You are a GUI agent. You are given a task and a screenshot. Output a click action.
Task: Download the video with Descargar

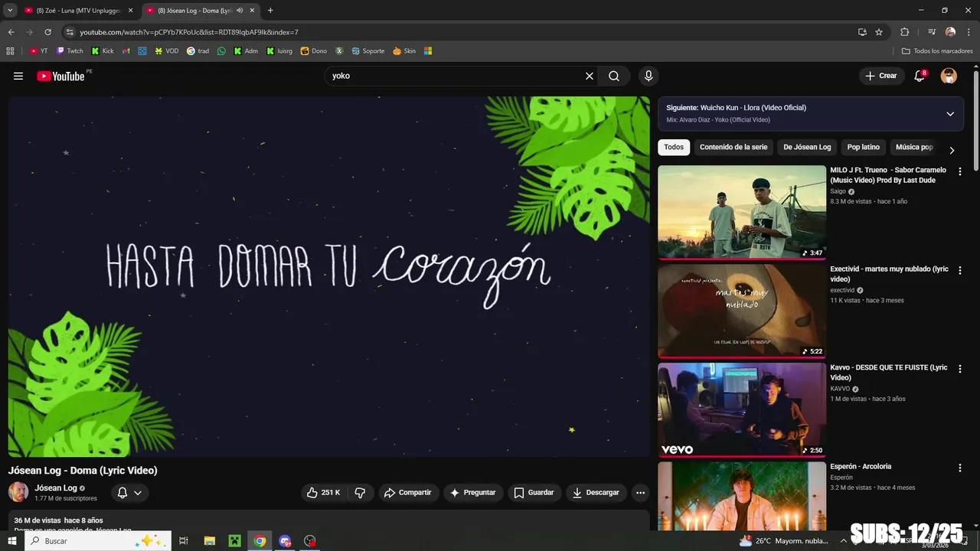coord(596,493)
